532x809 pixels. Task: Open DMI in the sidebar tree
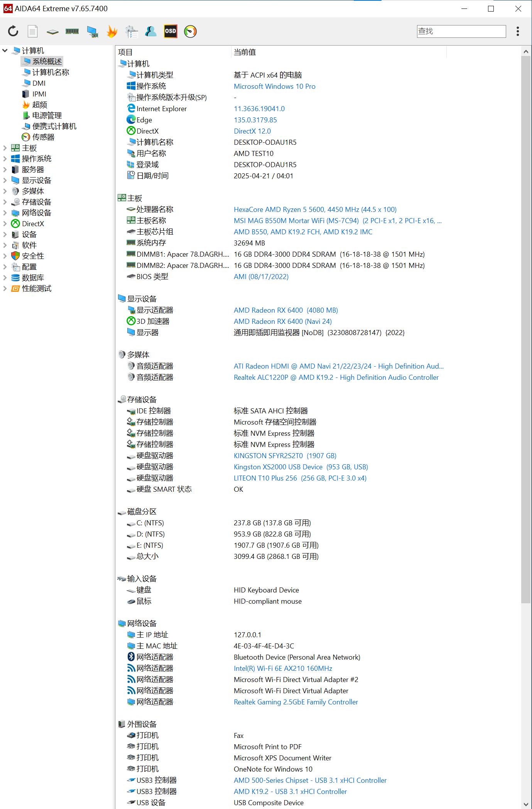click(x=39, y=83)
